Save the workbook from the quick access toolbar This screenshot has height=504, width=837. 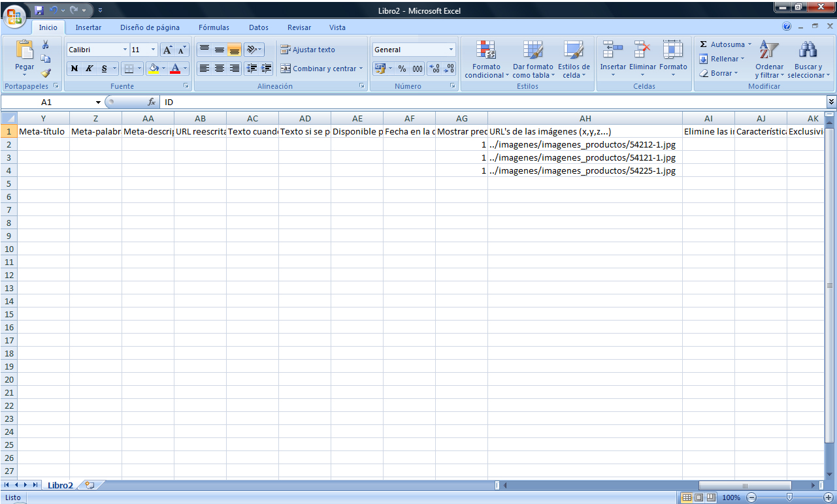pyautogui.click(x=39, y=10)
